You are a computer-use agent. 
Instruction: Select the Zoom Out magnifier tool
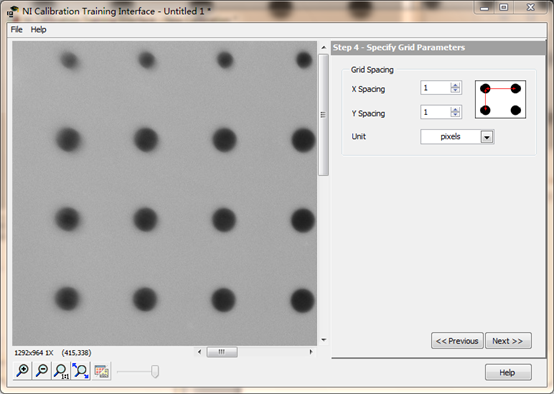coord(42,371)
